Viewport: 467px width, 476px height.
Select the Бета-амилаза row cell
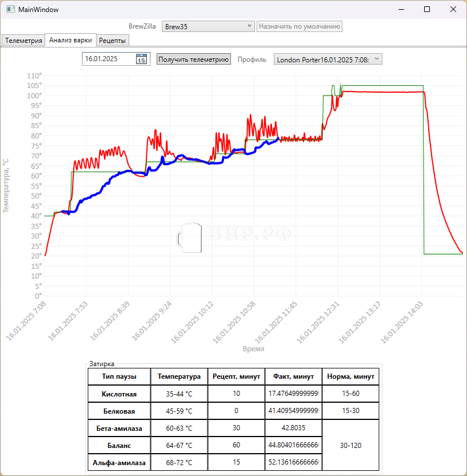(x=119, y=428)
